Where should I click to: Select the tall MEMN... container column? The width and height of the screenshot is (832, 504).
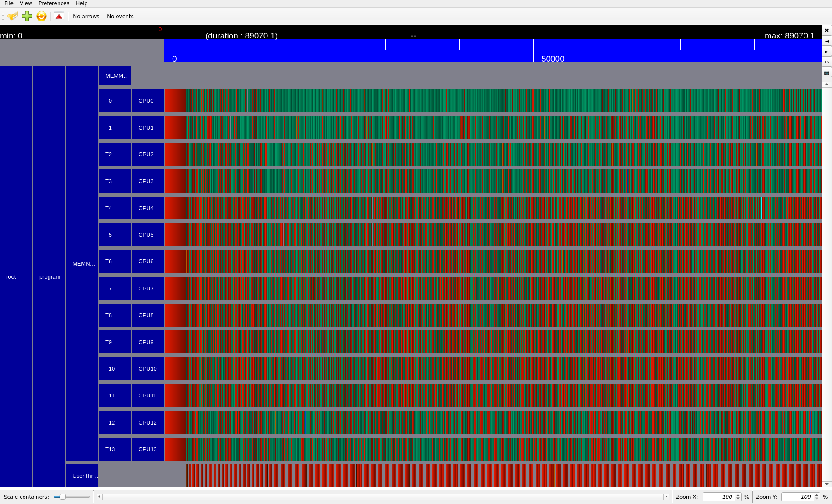coord(82,263)
